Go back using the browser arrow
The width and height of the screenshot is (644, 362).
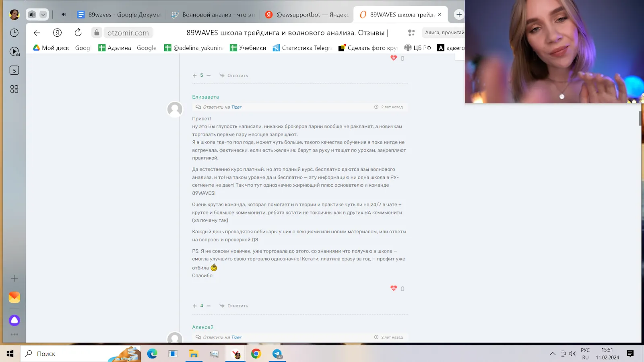click(x=37, y=33)
